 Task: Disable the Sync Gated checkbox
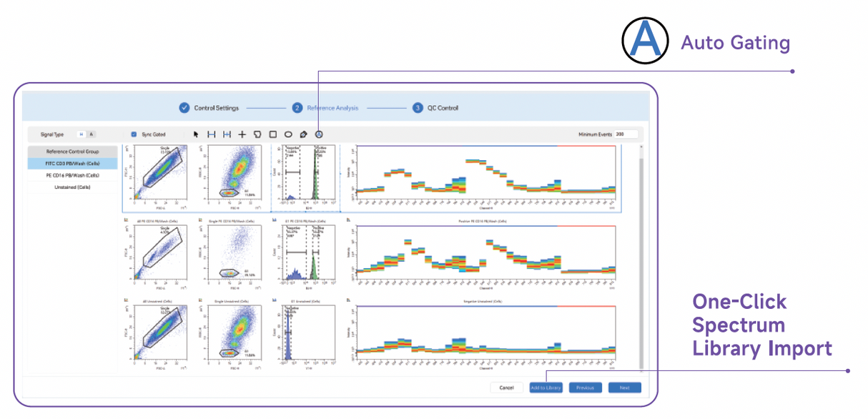pos(134,134)
